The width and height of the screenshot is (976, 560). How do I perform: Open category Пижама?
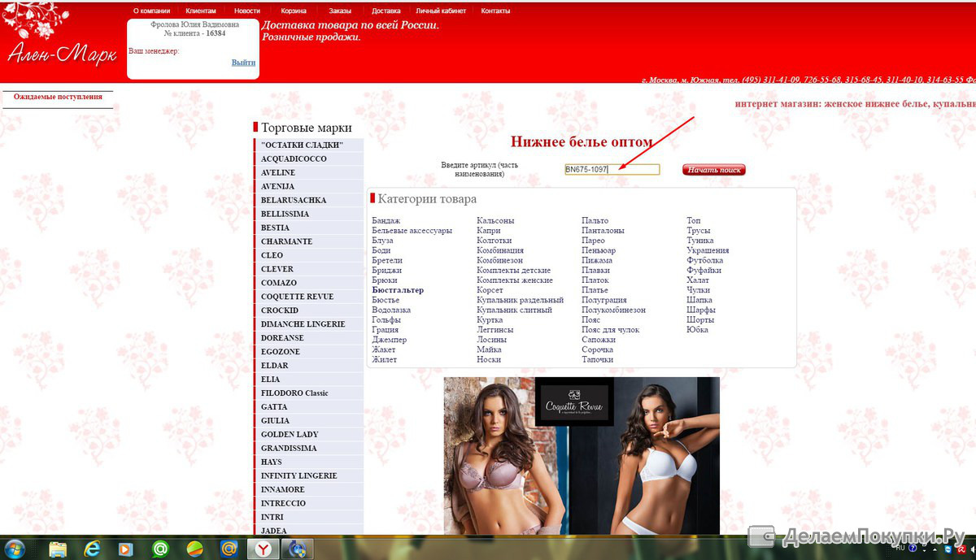point(597,260)
